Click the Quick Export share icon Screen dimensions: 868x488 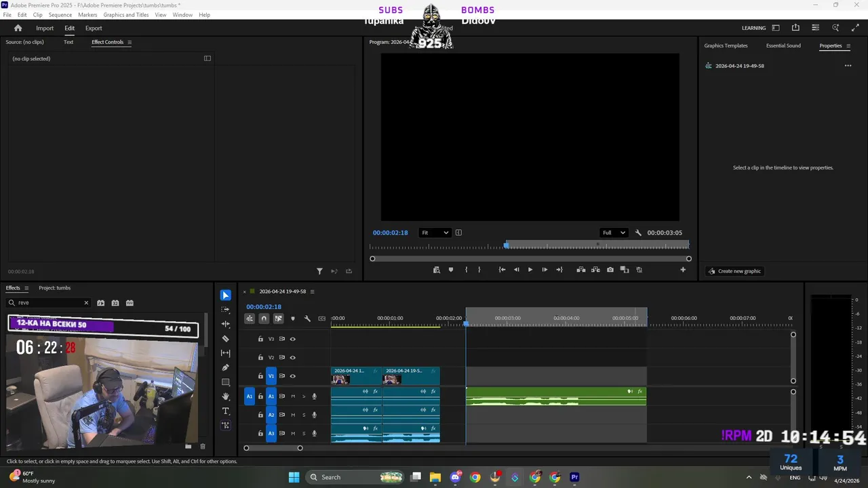pos(795,28)
